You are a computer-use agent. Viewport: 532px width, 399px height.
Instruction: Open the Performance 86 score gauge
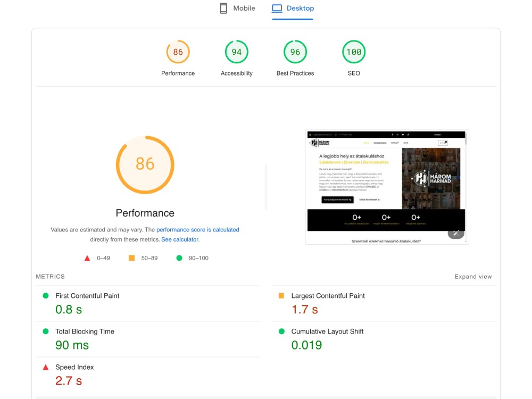coord(178,52)
